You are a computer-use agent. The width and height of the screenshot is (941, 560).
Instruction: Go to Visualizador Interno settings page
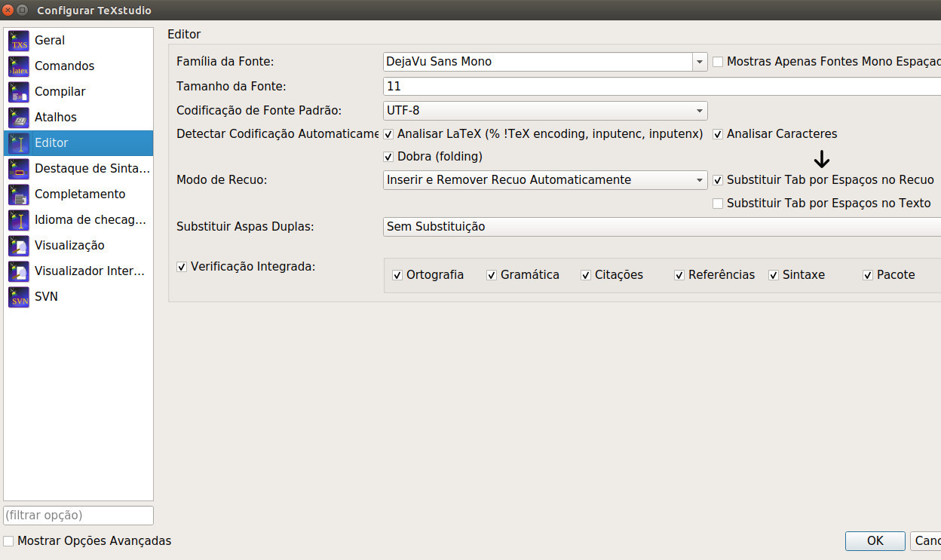coord(89,271)
